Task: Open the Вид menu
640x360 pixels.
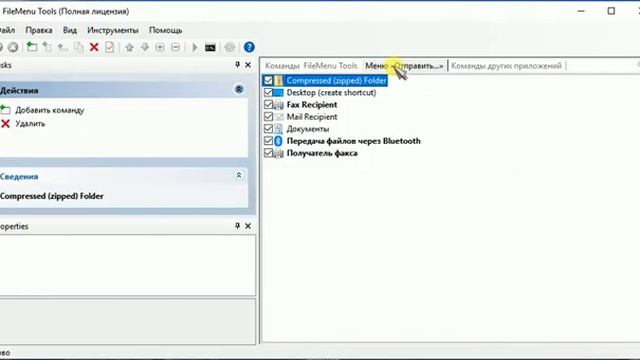Action: coord(70,30)
